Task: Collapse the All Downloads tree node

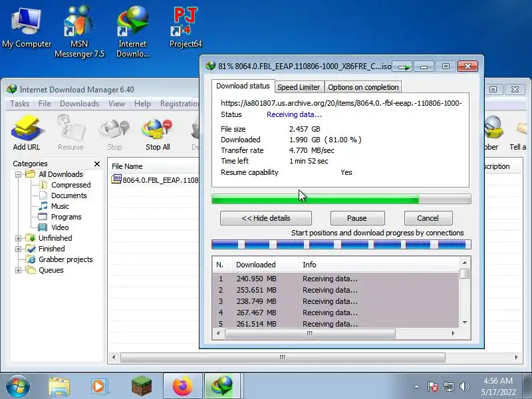Action: [x=19, y=174]
